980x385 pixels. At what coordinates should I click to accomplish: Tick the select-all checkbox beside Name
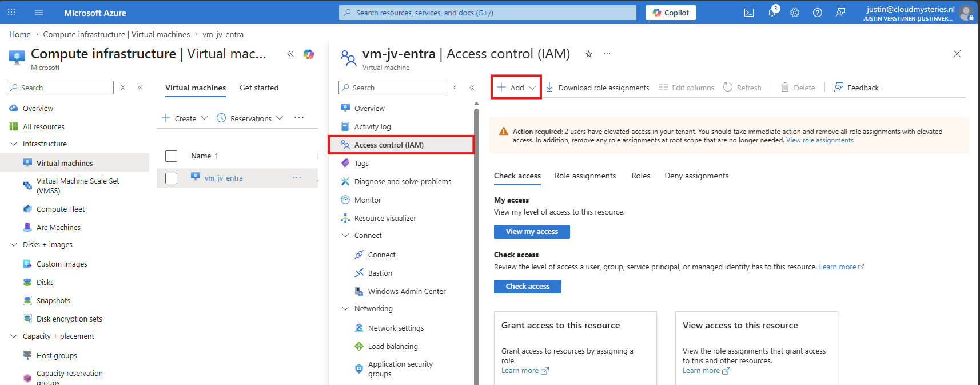[x=171, y=156]
